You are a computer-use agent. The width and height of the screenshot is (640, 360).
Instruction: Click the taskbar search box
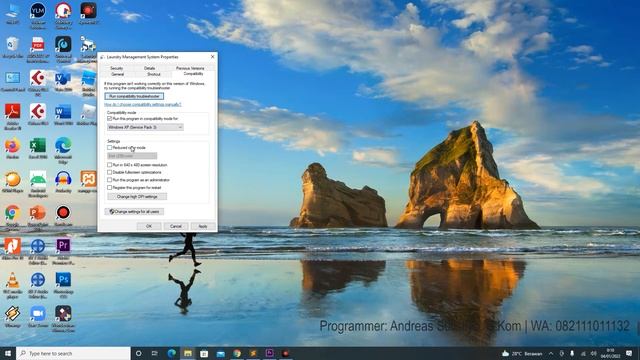point(73,353)
